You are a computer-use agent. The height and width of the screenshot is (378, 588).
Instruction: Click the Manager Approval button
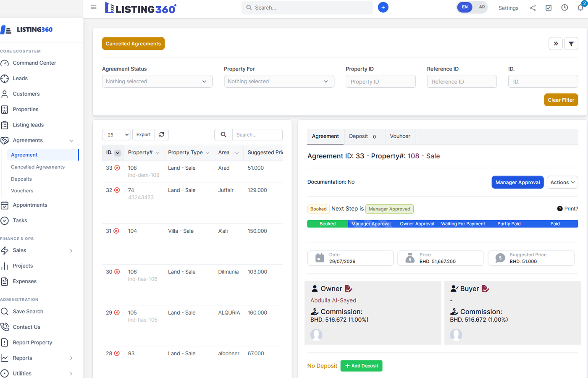(517, 182)
